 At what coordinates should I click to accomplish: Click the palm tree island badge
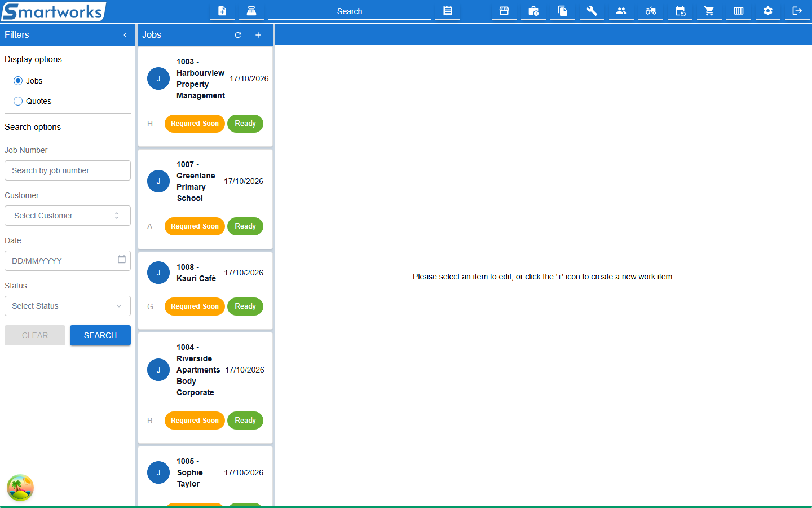tap(20, 488)
